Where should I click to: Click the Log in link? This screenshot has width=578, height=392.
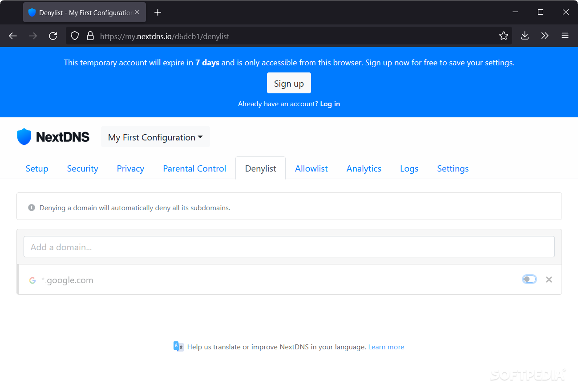coord(330,104)
